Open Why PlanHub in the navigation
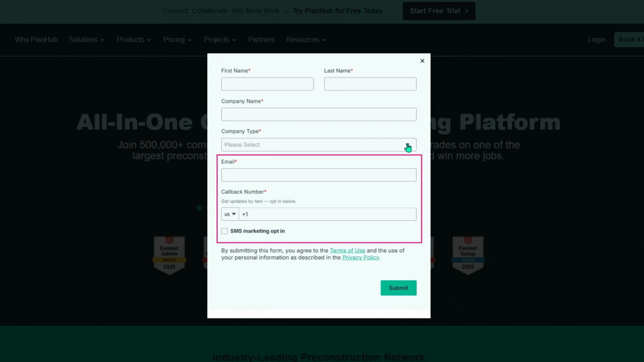The width and height of the screenshot is (644, 362). click(x=36, y=40)
